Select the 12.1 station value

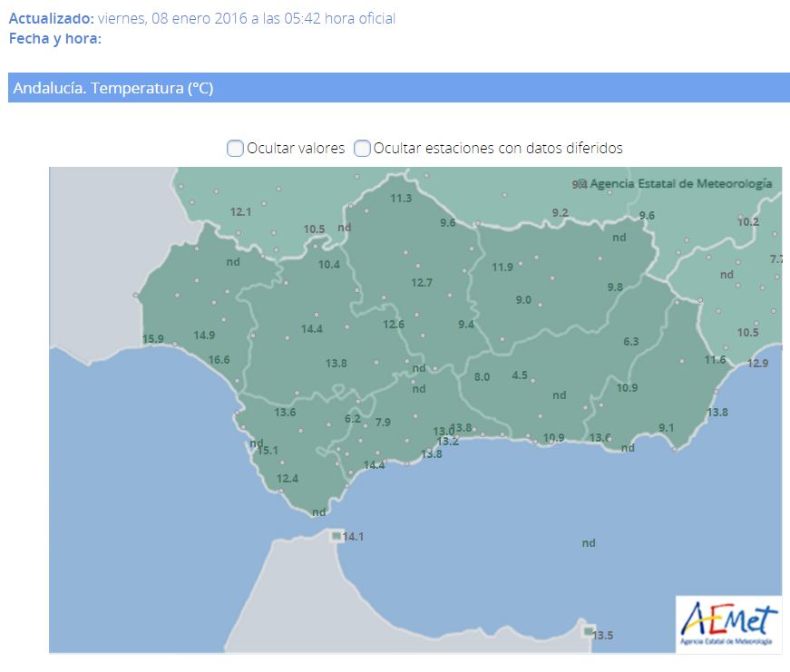(x=240, y=212)
